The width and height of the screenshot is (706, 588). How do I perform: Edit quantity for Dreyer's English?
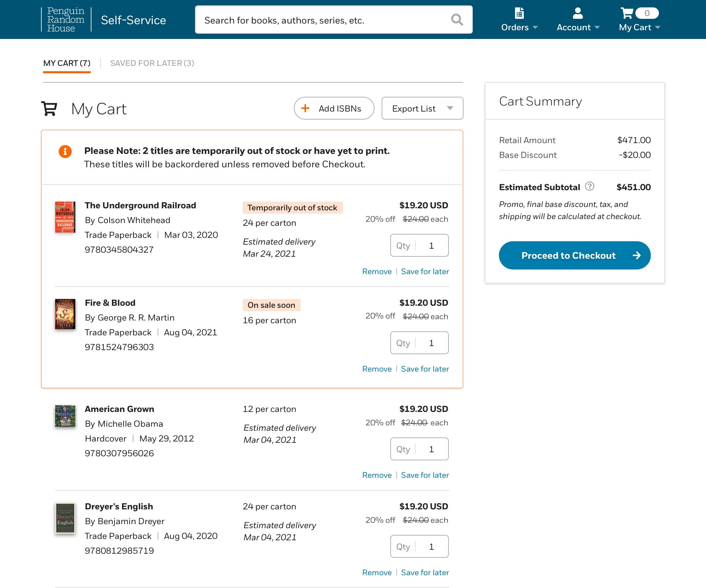pyautogui.click(x=419, y=546)
